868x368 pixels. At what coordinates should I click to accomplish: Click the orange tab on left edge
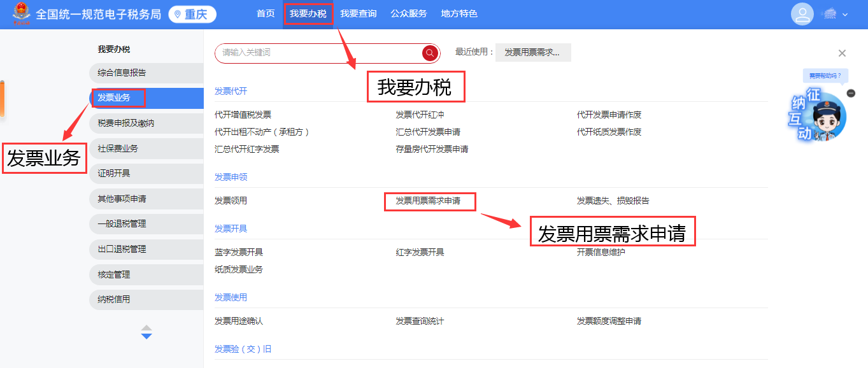pyautogui.click(x=2, y=99)
